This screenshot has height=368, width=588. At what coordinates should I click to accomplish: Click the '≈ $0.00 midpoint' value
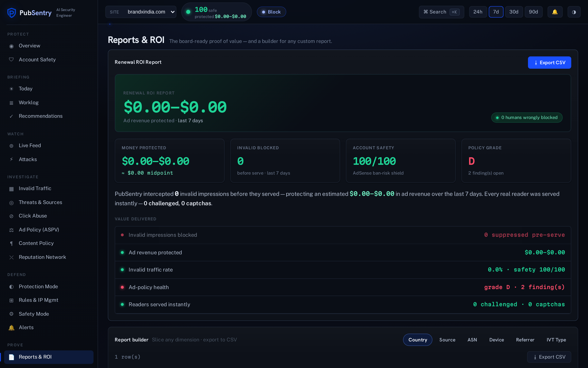tap(147, 173)
